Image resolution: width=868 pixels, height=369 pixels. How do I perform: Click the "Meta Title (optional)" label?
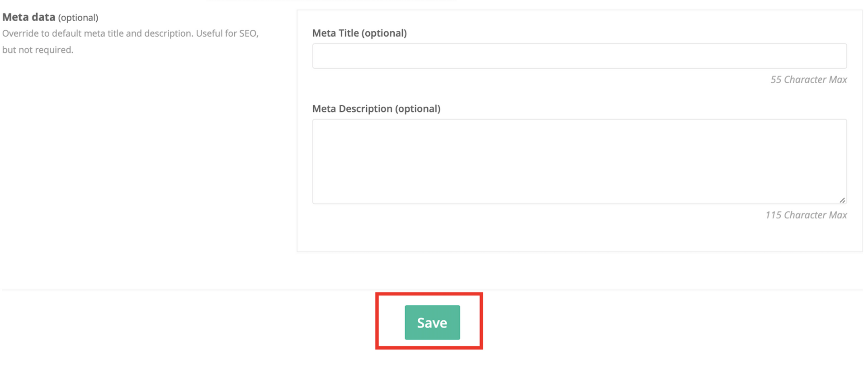point(359,33)
